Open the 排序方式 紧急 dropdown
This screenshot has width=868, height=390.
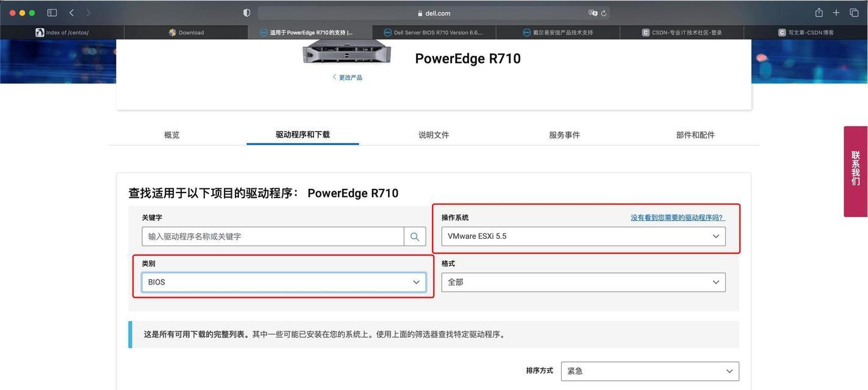[x=650, y=371]
